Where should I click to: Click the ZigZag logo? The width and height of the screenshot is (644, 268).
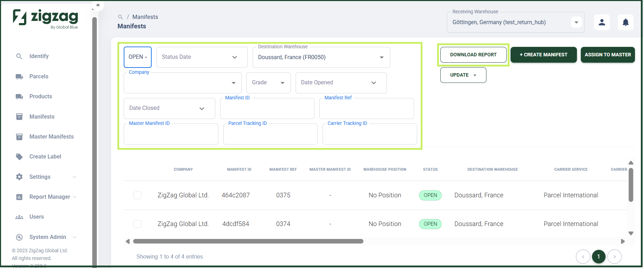[x=45, y=19]
